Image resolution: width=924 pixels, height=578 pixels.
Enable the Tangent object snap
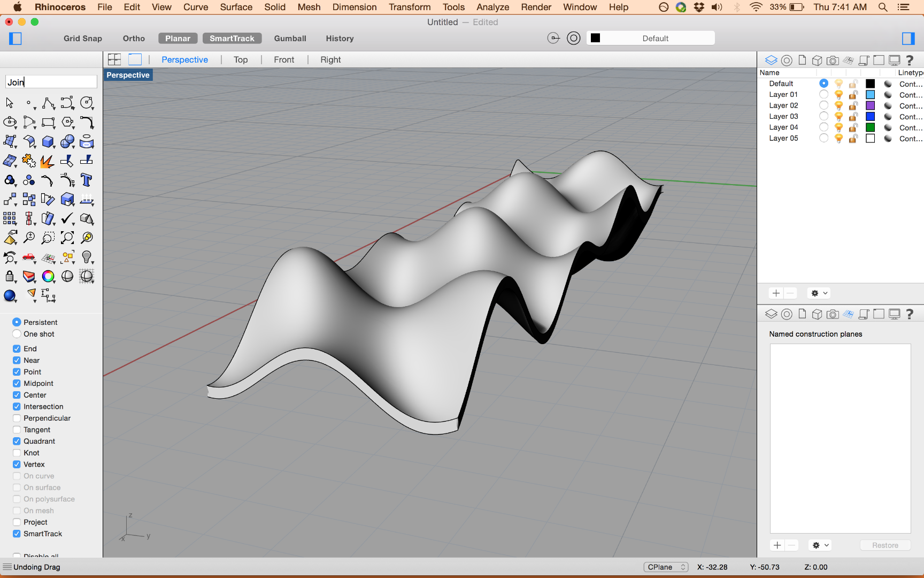[17, 429]
